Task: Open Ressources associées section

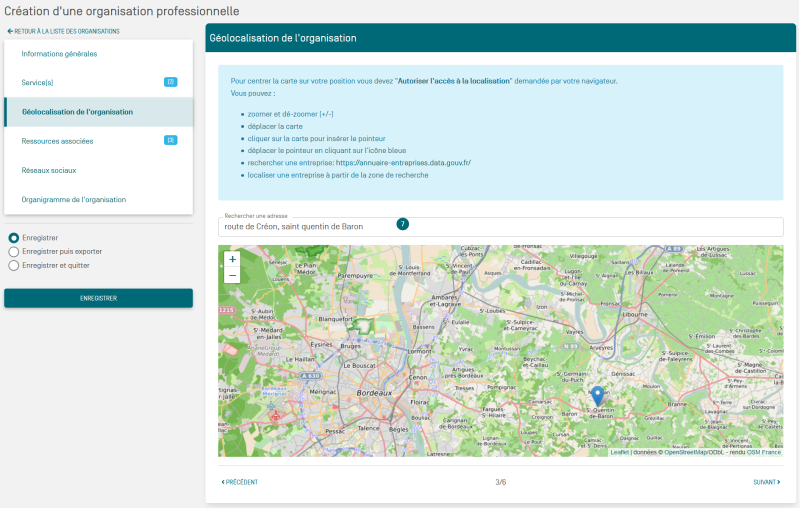Action: click(x=98, y=141)
